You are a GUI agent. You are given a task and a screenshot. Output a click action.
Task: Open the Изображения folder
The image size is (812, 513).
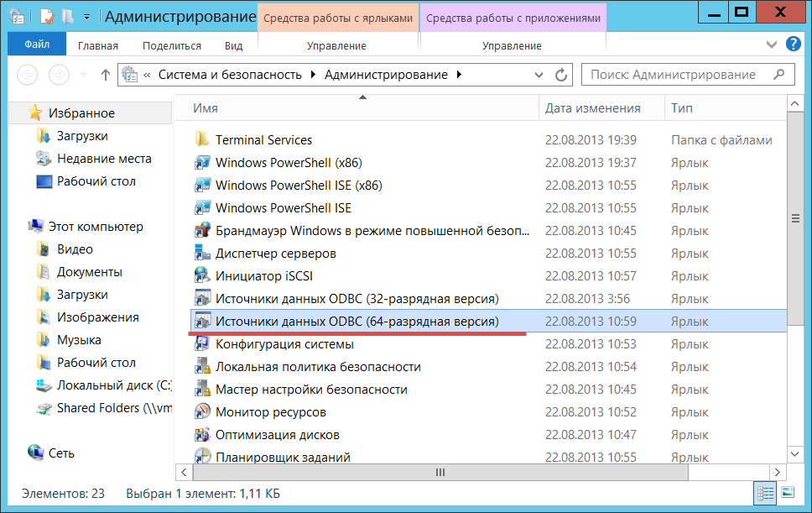click(98, 317)
